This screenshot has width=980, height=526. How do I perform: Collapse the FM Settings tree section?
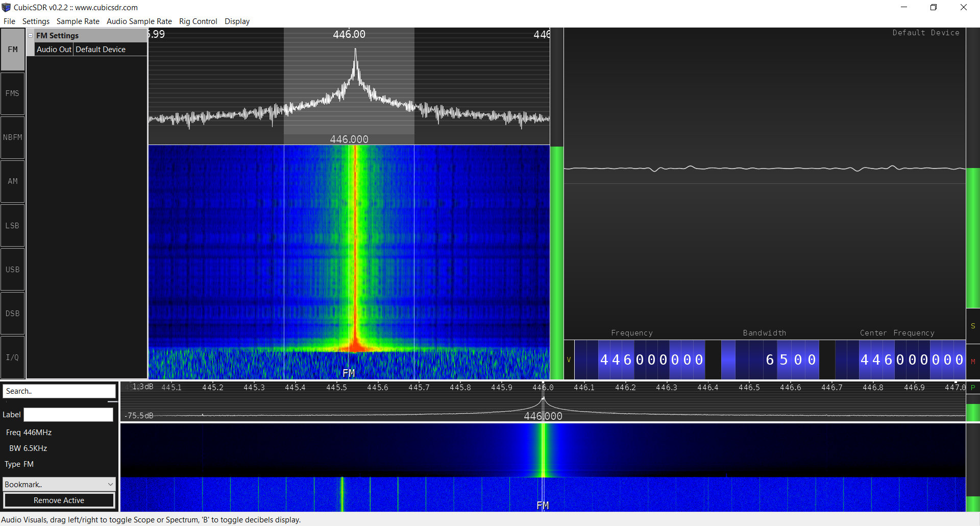coord(31,36)
